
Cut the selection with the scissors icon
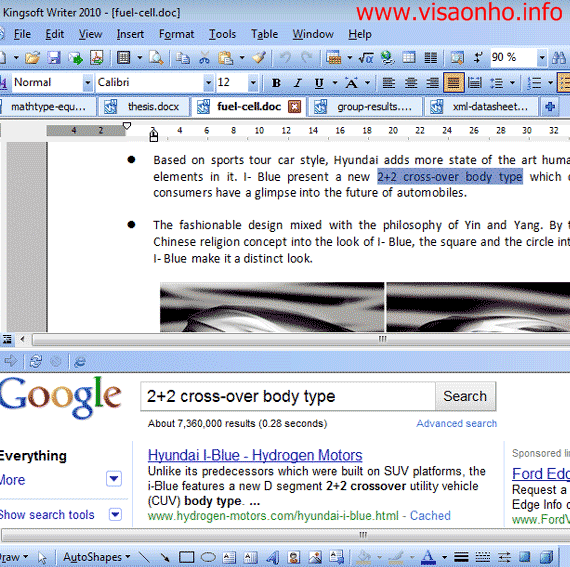(x=204, y=57)
